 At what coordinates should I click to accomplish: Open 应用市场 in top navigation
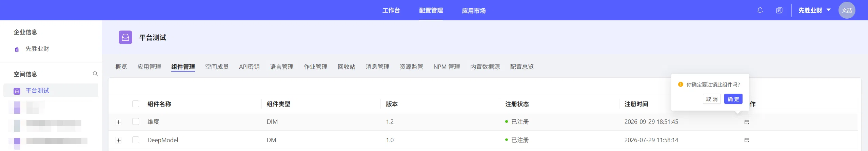pos(474,11)
